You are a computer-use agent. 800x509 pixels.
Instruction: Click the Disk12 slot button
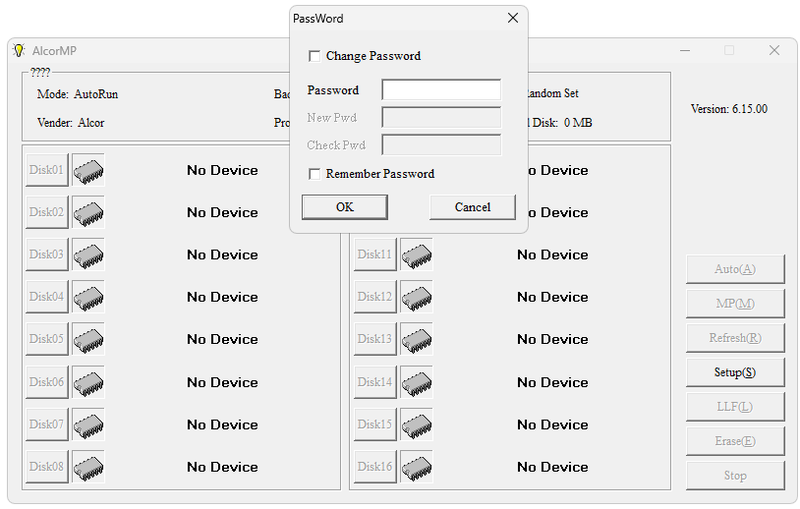[375, 297]
